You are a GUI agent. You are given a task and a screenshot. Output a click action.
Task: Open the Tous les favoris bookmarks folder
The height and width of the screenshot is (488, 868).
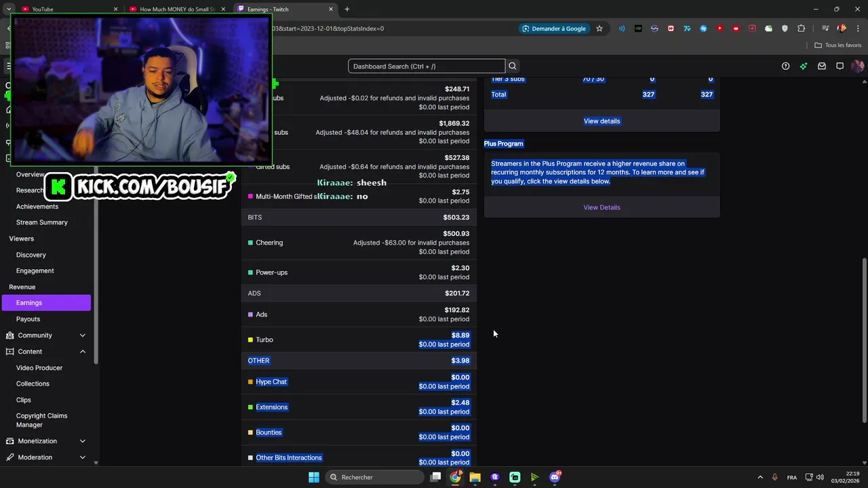pos(838,45)
